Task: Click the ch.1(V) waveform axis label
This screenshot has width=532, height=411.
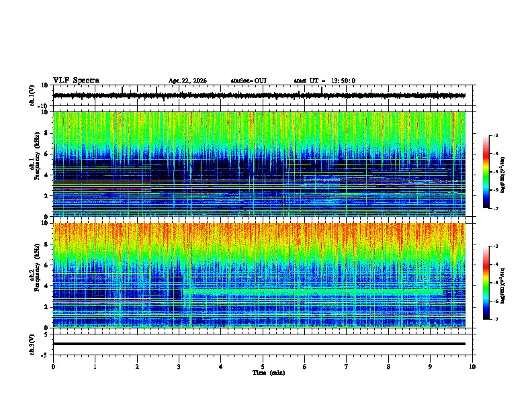Action: pos(32,95)
